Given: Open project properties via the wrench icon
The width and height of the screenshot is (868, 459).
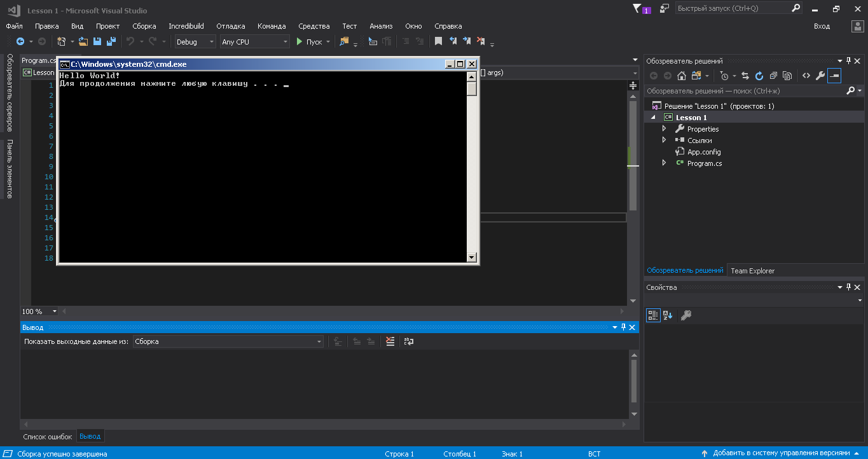Looking at the screenshot, I should (820, 76).
